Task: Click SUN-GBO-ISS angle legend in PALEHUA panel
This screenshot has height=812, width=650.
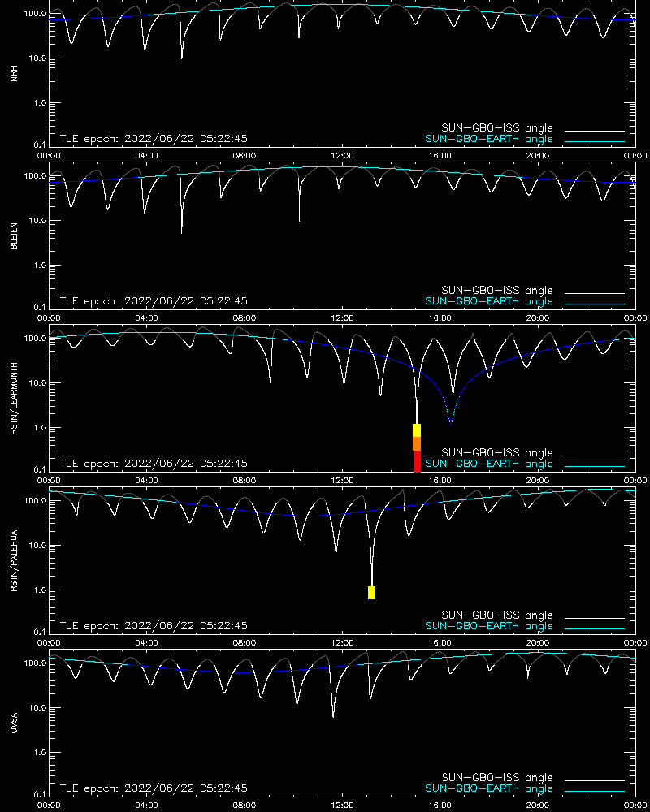Action: click(497, 615)
